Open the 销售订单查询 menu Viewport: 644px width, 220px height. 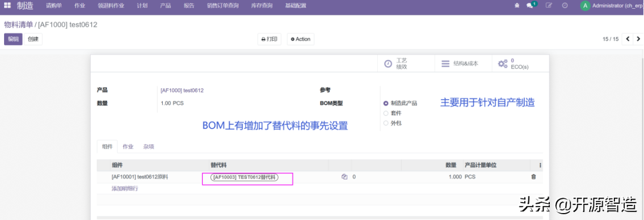pos(223,6)
